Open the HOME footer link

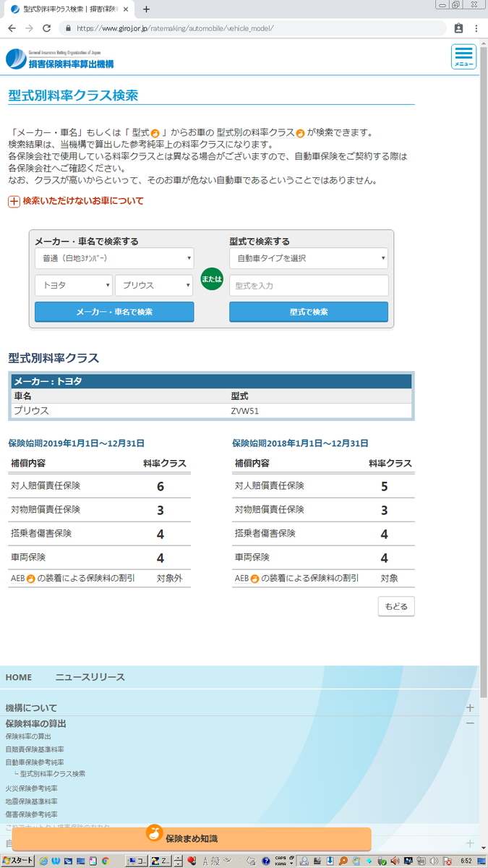tap(19, 678)
